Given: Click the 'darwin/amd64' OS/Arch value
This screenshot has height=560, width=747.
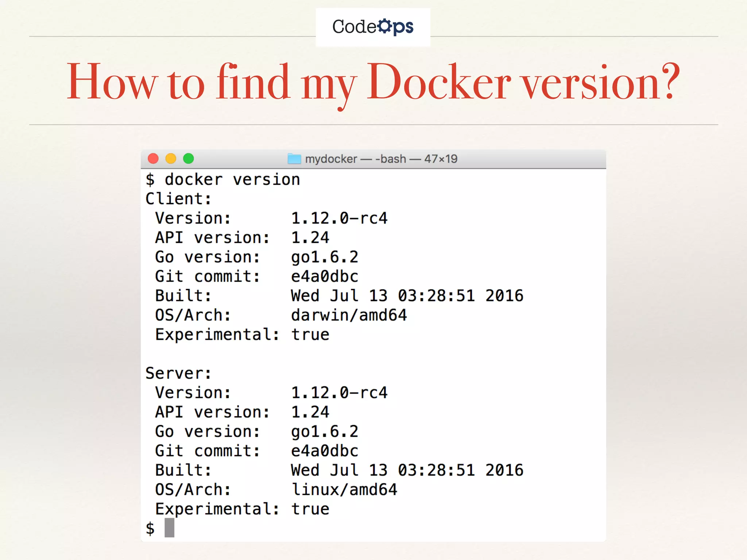Looking at the screenshot, I should click(x=349, y=315).
